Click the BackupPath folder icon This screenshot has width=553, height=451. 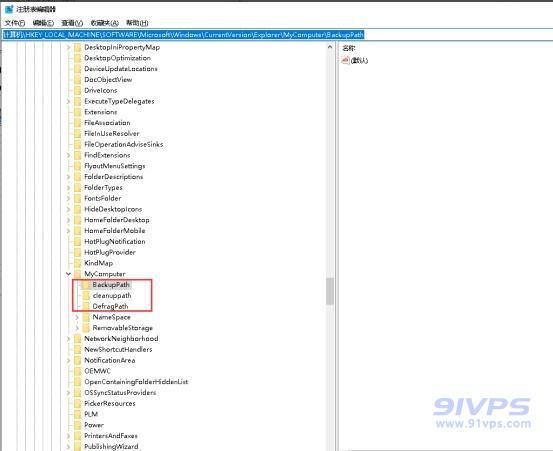click(x=86, y=285)
